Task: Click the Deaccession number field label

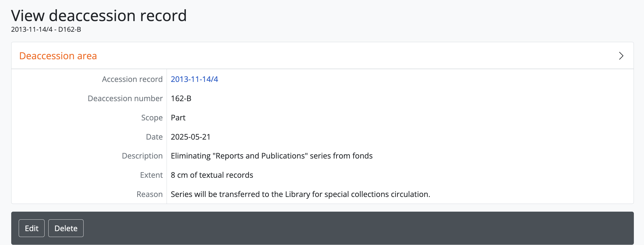Action: click(x=125, y=98)
